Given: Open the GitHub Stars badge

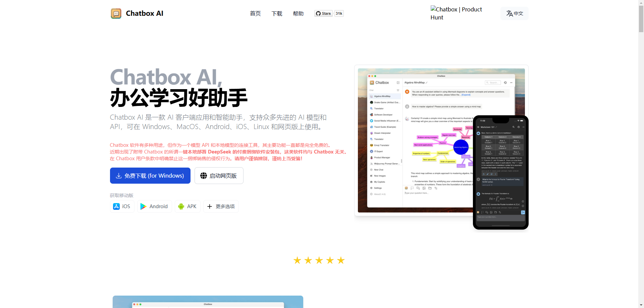Looking at the screenshot, I should point(323,13).
